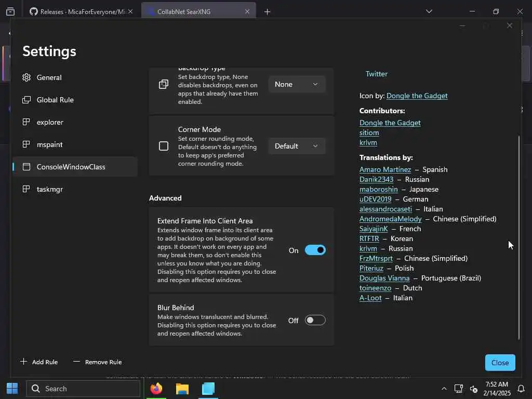Viewport: 532px width, 399px height.
Task: Launch Firefox from the taskbar
Action: pos(156,389)
